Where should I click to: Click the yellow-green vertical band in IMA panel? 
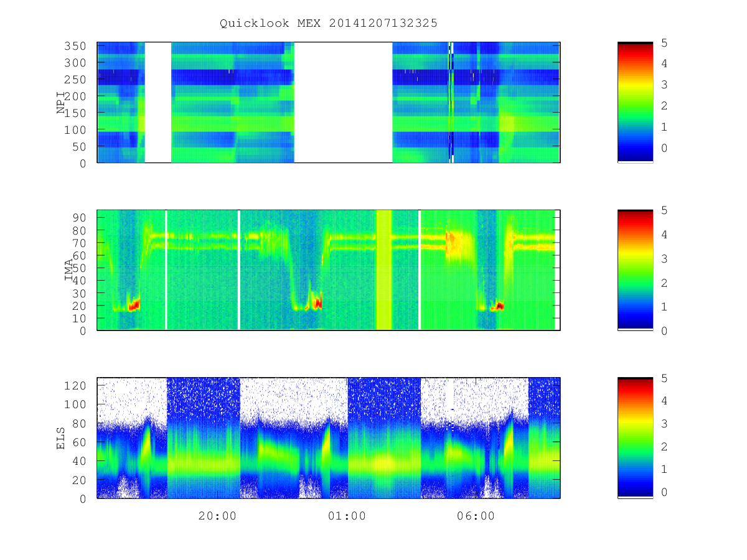(384, 270)
